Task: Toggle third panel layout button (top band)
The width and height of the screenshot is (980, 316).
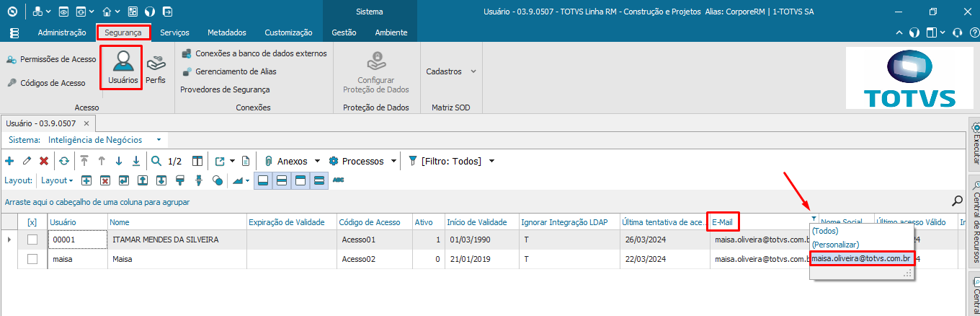Action: click(x=300, y=180)
